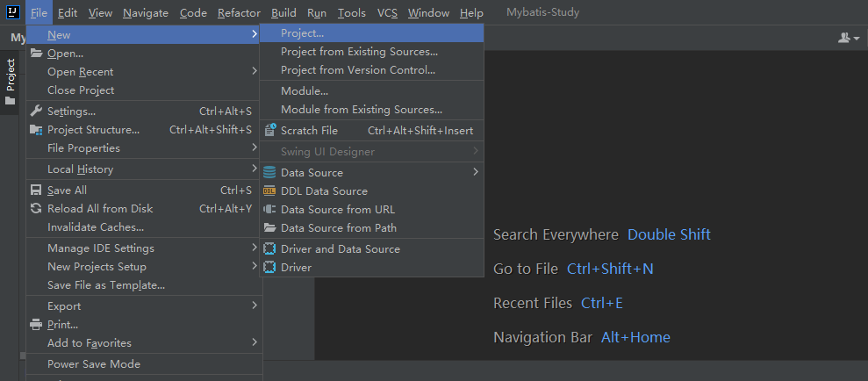The image size is (868, 381).
Task: Toggle Power Save Mode
Action: tap(93, 364)
